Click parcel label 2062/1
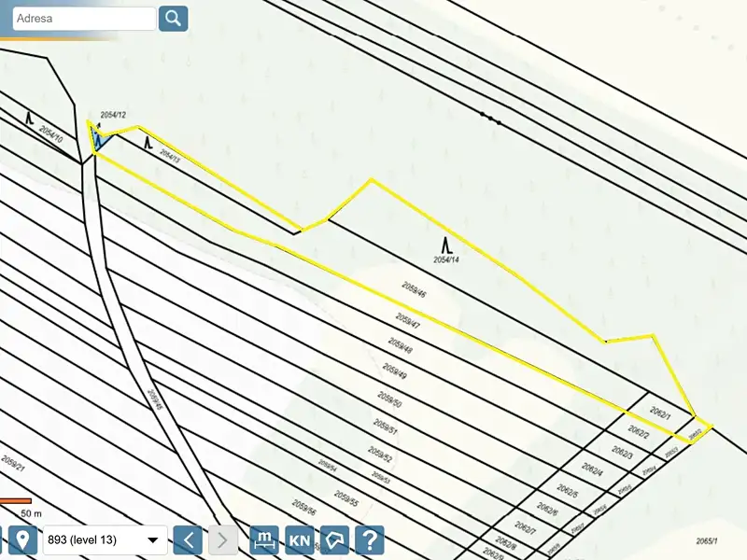 tap(660, 413)
